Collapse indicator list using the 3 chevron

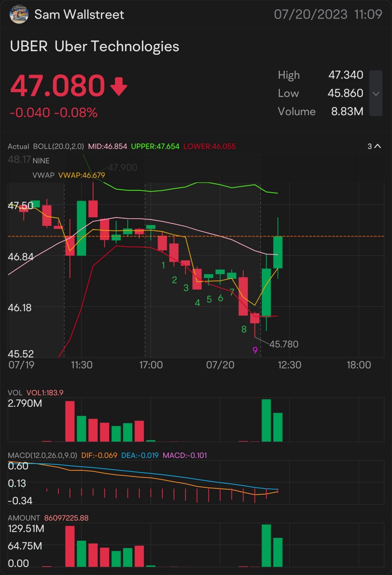point(374,146)
